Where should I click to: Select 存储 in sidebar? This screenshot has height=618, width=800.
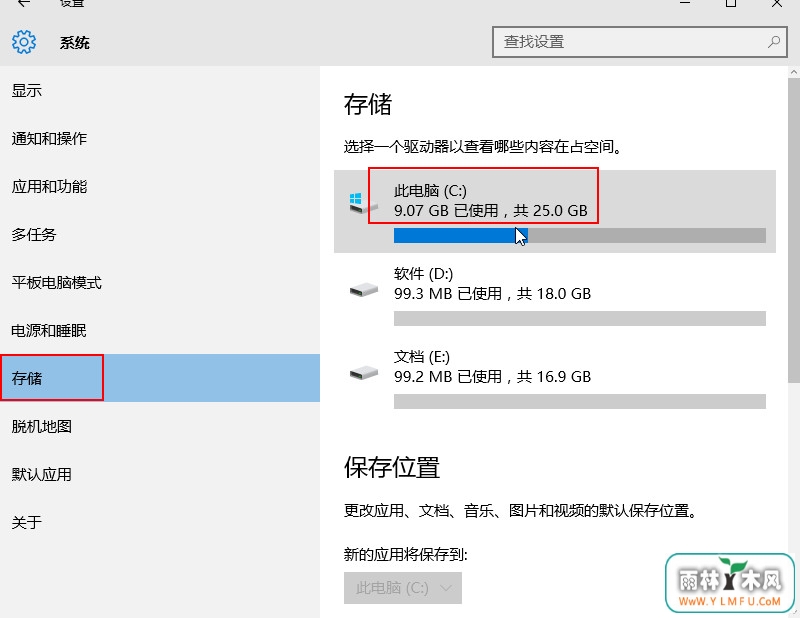click(160, 378)
